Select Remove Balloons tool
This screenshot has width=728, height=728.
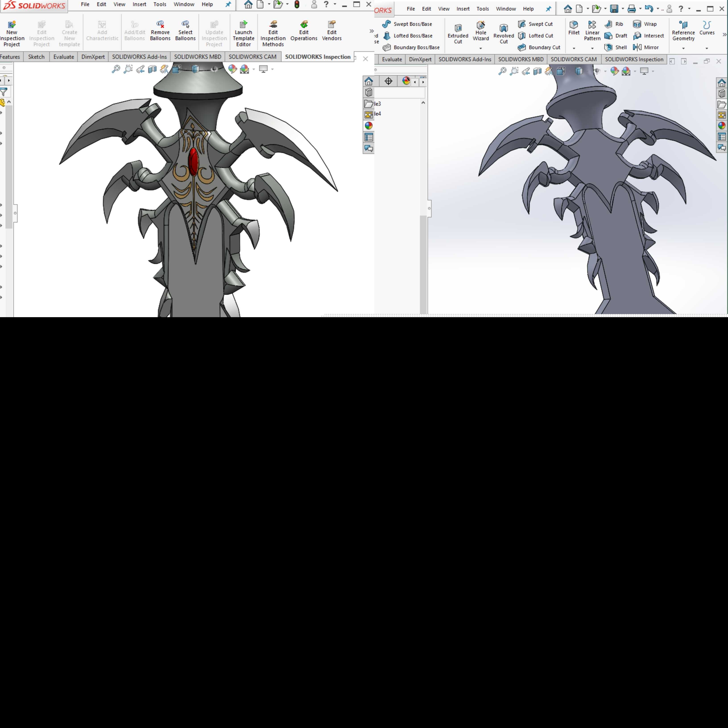tap(160, 31)
